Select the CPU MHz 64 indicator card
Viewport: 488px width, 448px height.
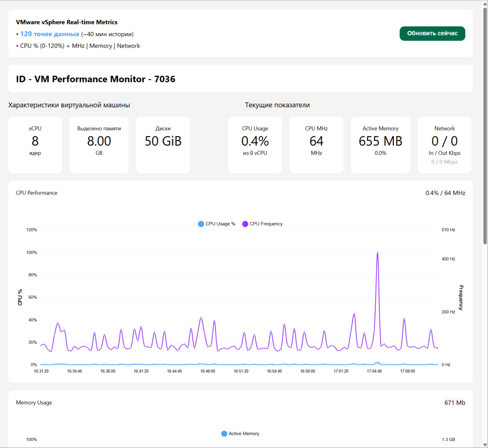[x=316, y=145]
